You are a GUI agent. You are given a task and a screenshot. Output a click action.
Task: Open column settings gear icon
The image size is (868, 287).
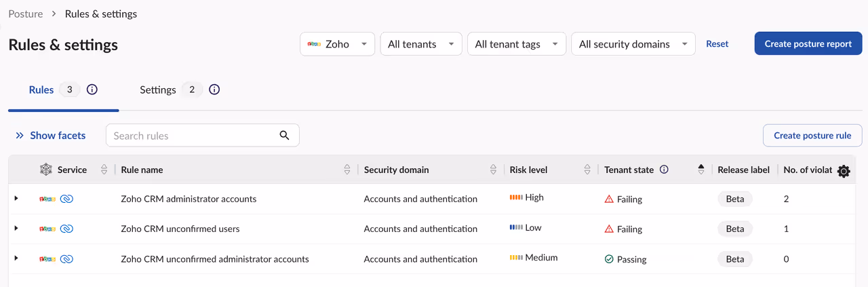tap(844, 172)
